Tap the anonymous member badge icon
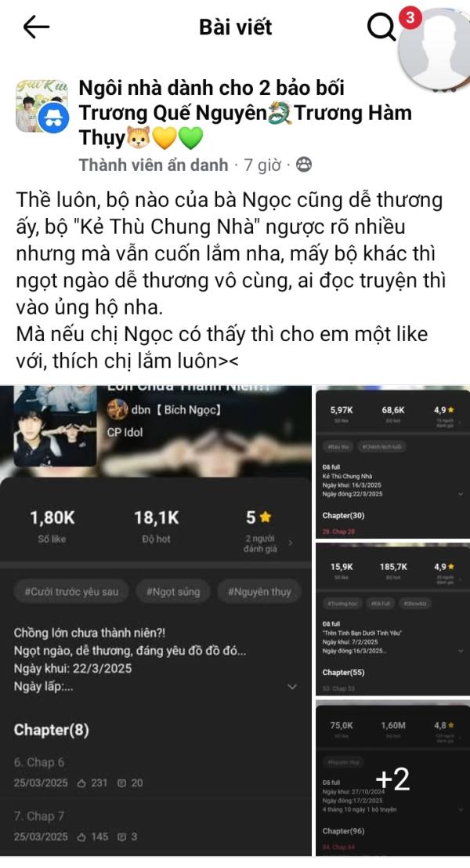The width and height of the screenshot is (470, 868). point(53,119)
